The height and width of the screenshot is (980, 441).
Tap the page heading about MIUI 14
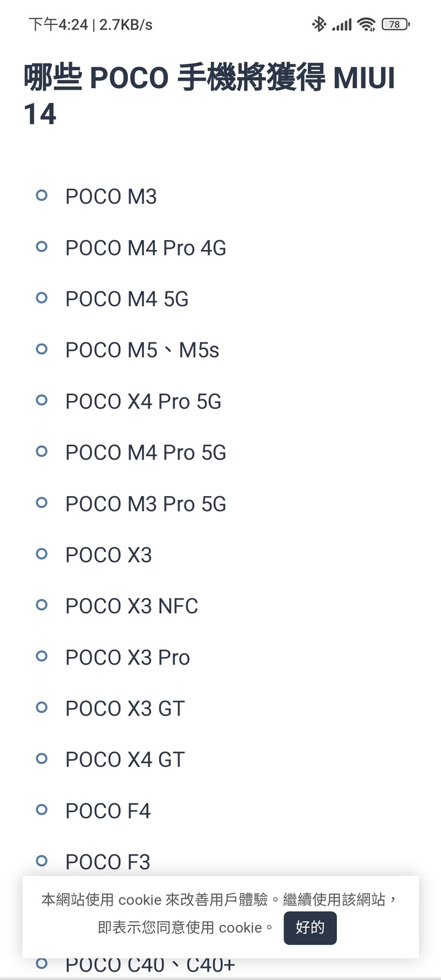tap(209, 96)
